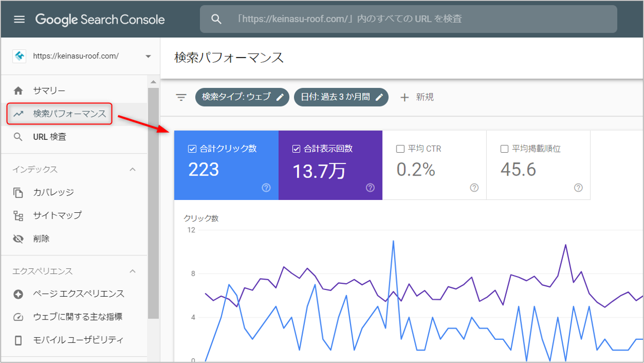Enable the 平均 CTR checkbox
The width and height of the screenshot is (644, 363).
point(400,149)
